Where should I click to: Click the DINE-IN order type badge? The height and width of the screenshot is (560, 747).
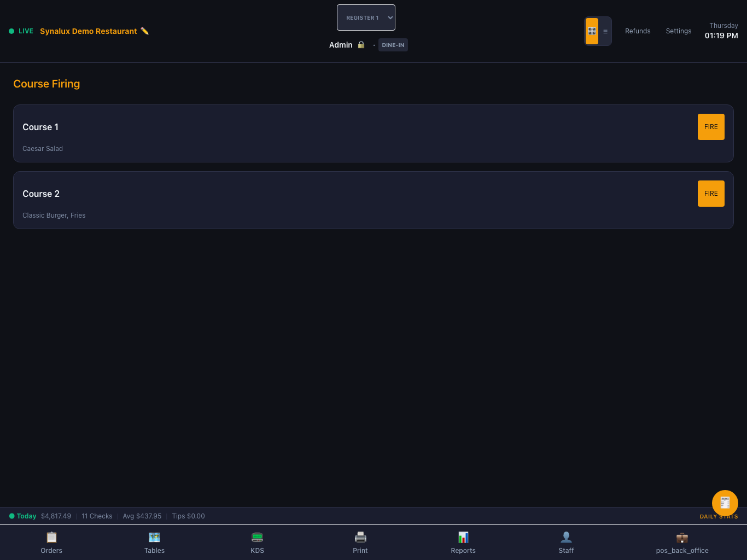[x=393, y=45]
